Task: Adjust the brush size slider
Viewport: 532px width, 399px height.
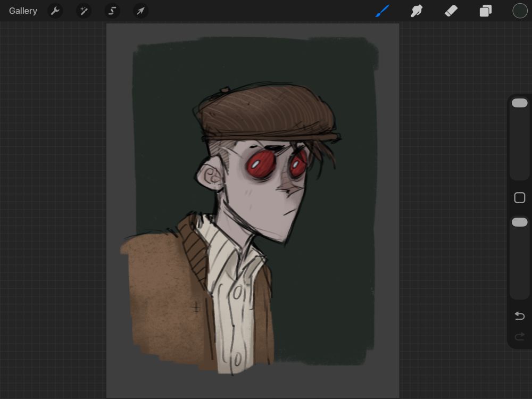Action: (x=520, y=103)
